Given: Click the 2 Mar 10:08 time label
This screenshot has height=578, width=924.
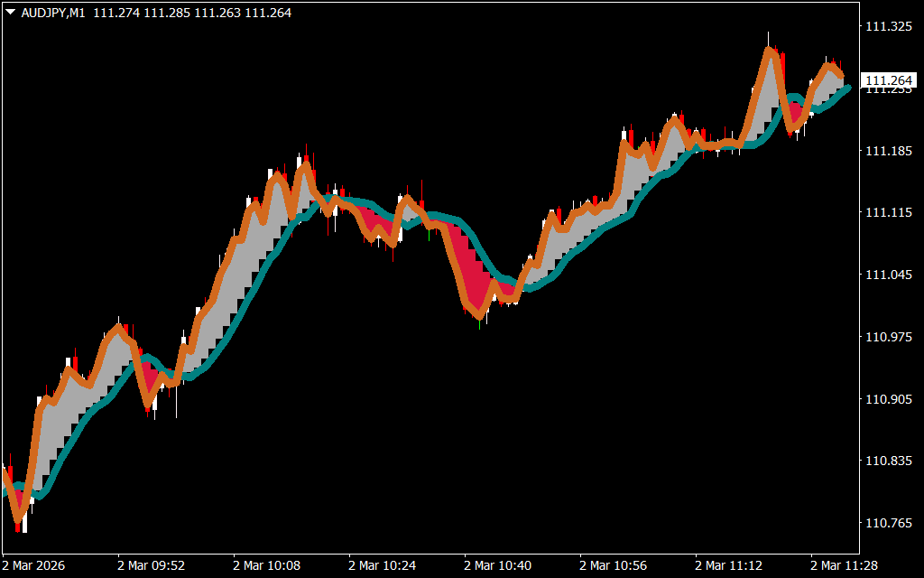Looking at the screenshot, I should pyautogui.click(x=266, y=565).
